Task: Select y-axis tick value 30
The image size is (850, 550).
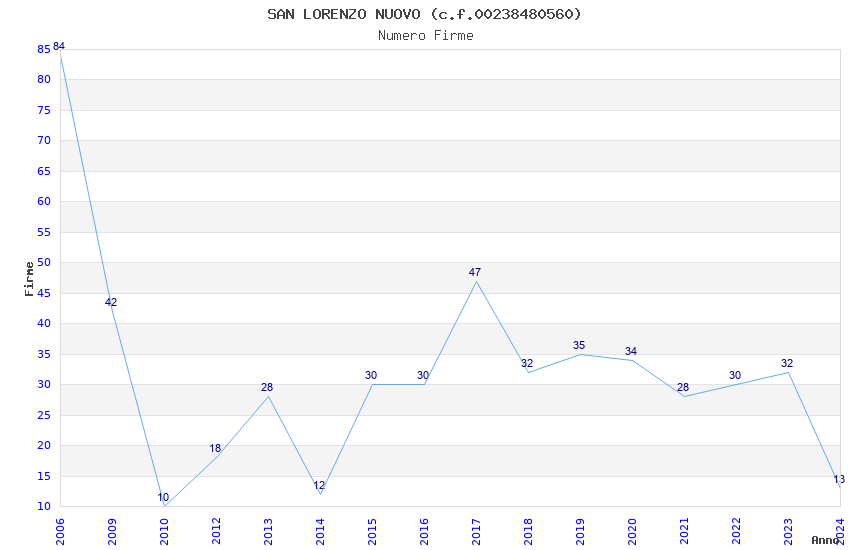Action: pos(44,384)
